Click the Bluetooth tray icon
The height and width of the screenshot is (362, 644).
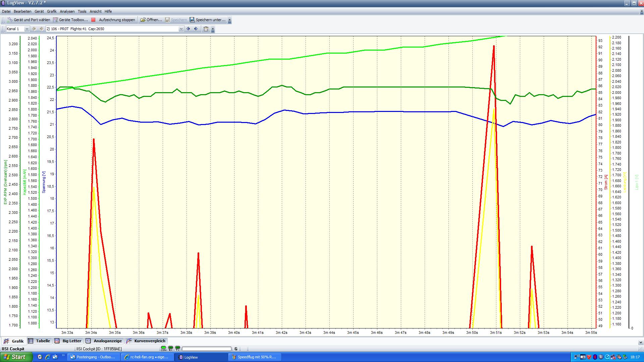point(596,357)
